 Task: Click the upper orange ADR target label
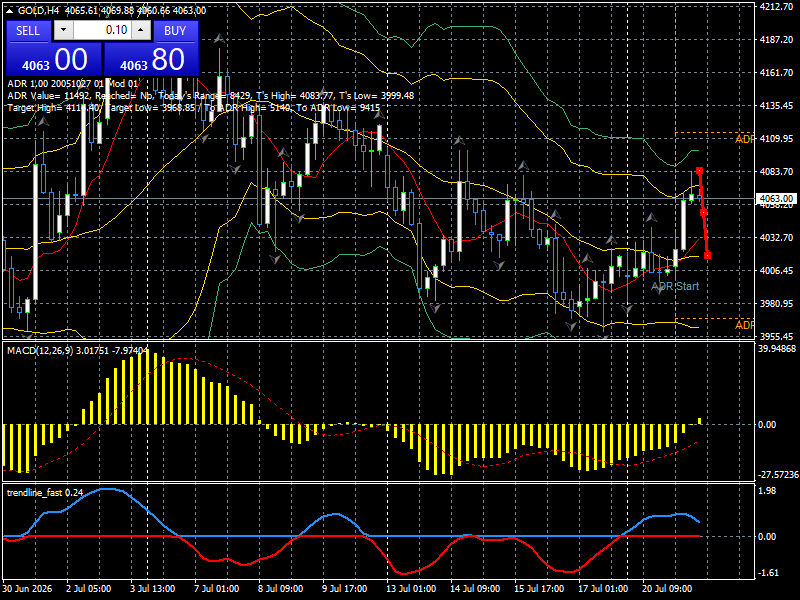(x=744, y=139)
